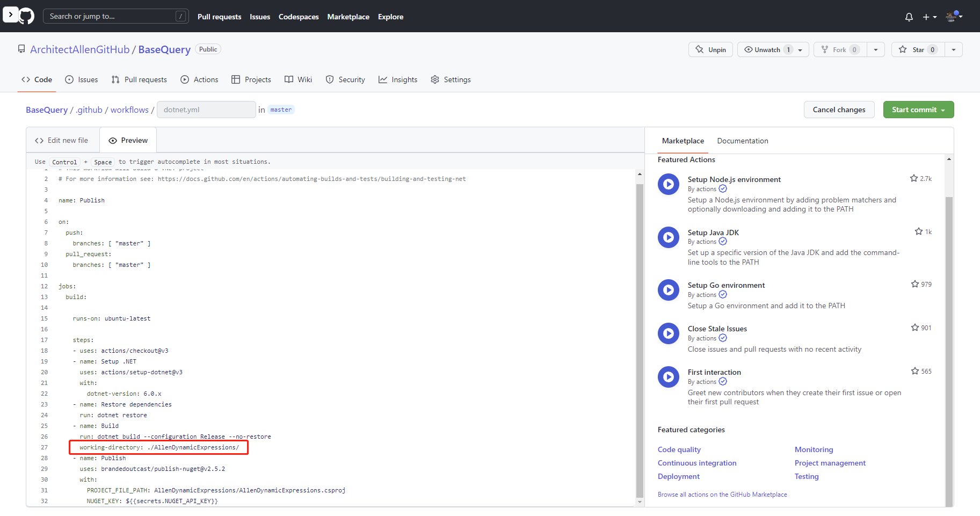Open Codespaces in the top navigation
This screenshot has width=980, height=516.
pyautogui.click(x=299, y=17)
